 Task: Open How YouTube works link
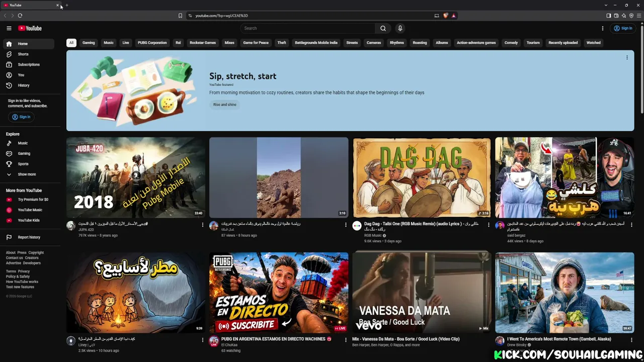click(x=22, y=282)
